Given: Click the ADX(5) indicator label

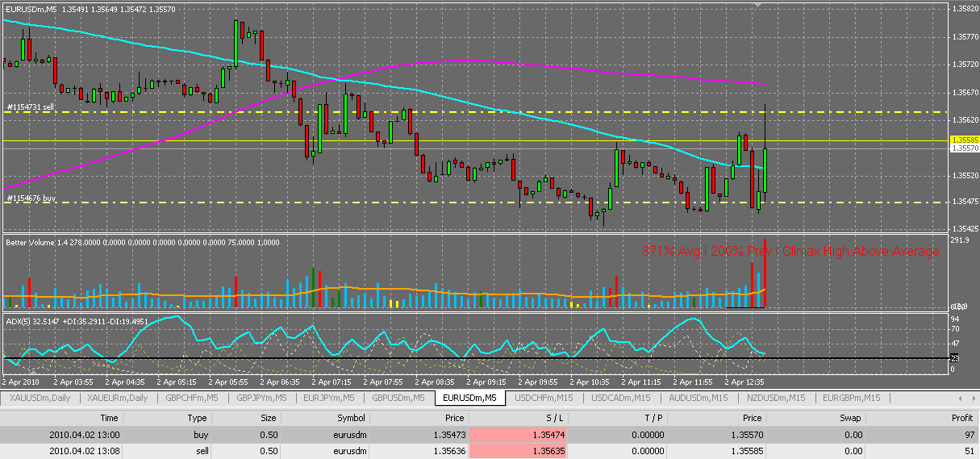Looking at the screenshot, I should tap(77, 320).
